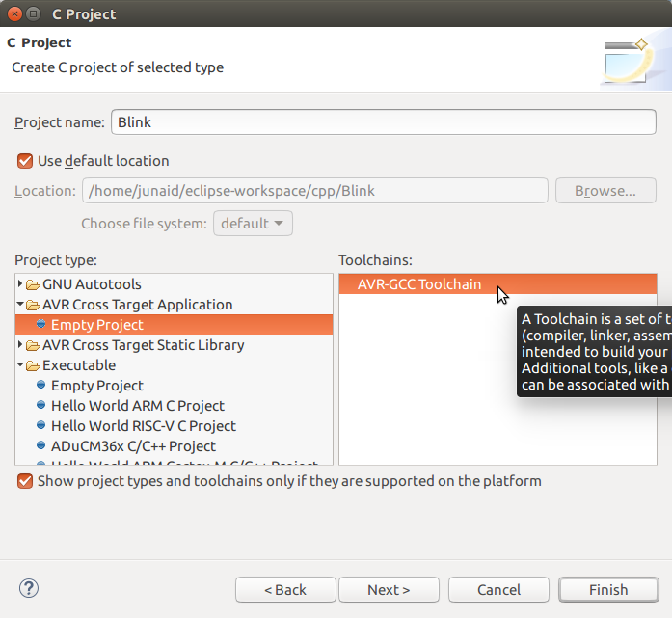
Task: Click the GNU Autotools folder icon
Action: [x=33, y=284]
